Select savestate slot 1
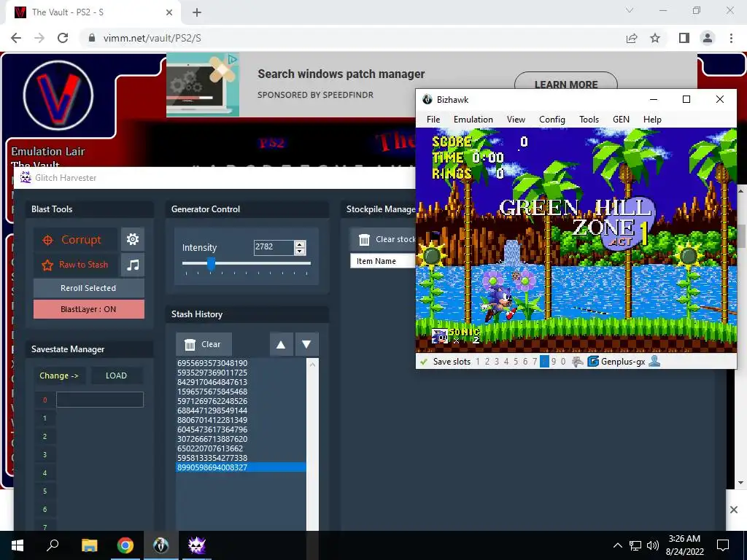Viewport: 747px width, 560px height. 44,419
